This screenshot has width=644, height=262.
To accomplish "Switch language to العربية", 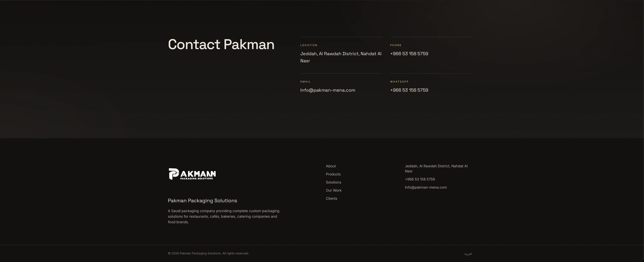I will 468,254.
